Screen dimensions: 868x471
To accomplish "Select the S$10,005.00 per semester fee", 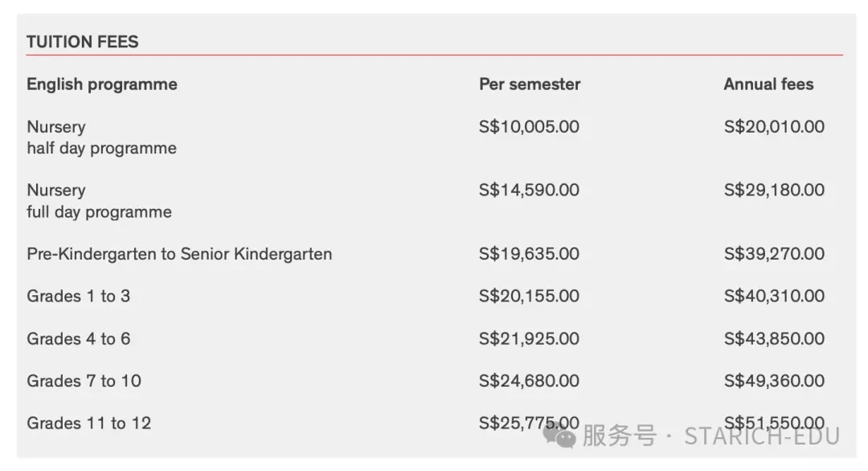I will pos(529,127).
